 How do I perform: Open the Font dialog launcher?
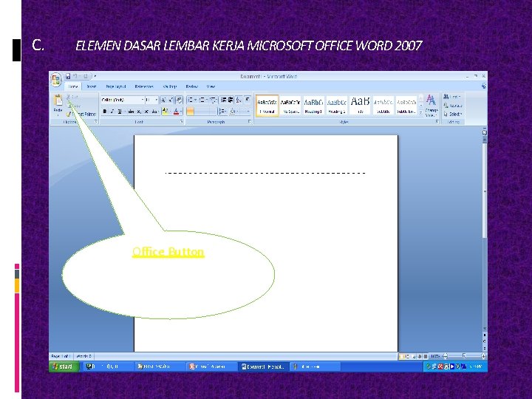click(182, 121)
